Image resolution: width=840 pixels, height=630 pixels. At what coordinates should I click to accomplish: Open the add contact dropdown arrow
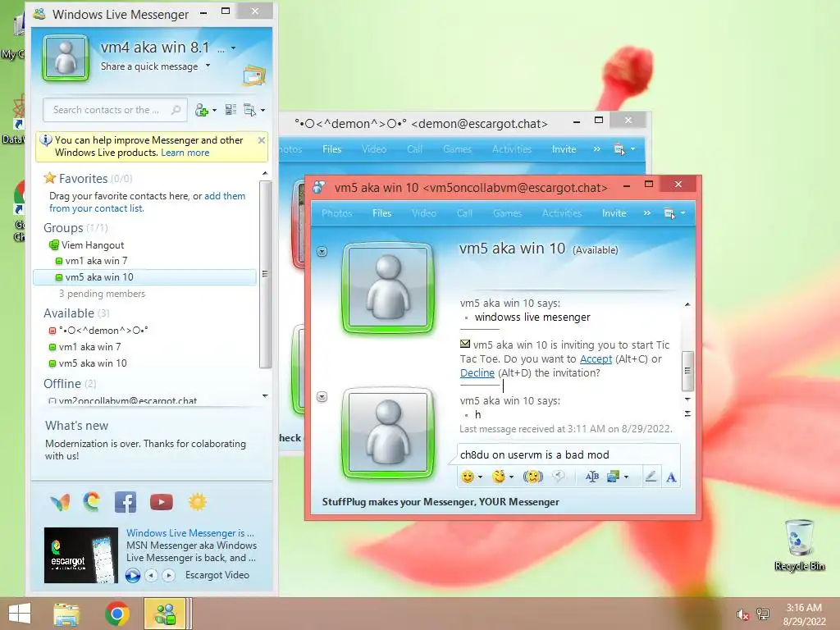click(x=214, y=111)
